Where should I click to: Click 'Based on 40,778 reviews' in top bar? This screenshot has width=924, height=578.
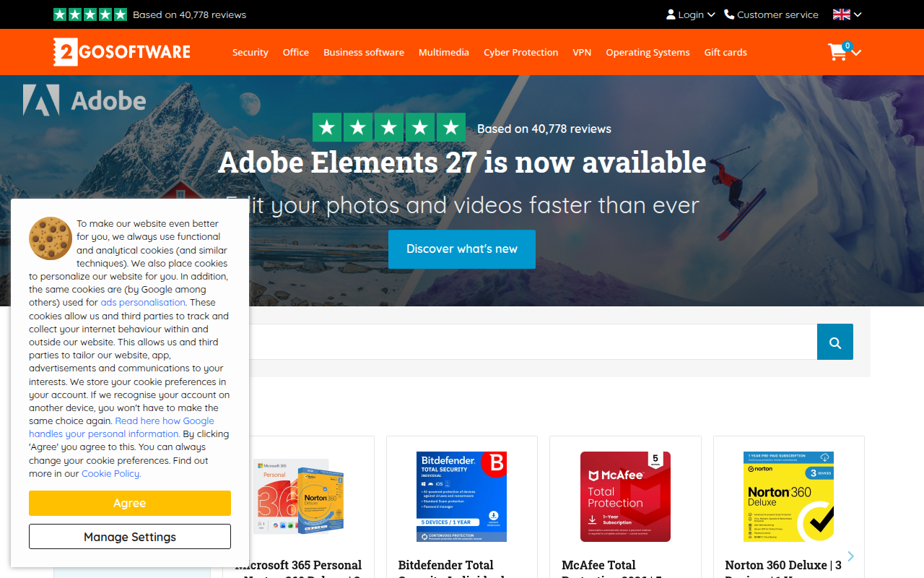190,14
